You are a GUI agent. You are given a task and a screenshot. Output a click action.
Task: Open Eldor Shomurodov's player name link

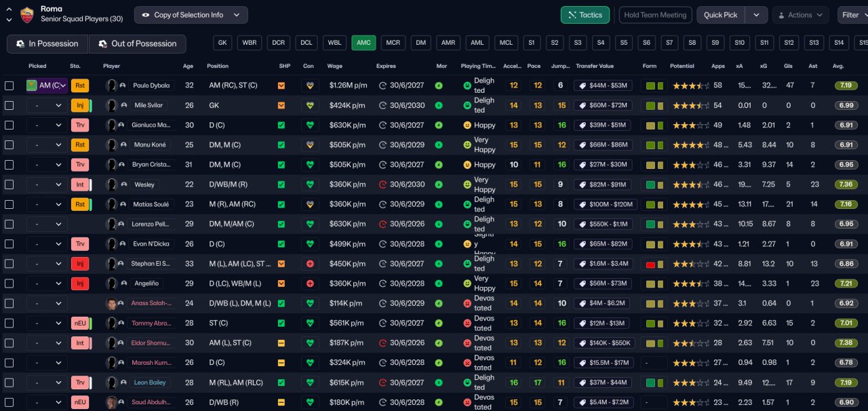coord(151,342)
